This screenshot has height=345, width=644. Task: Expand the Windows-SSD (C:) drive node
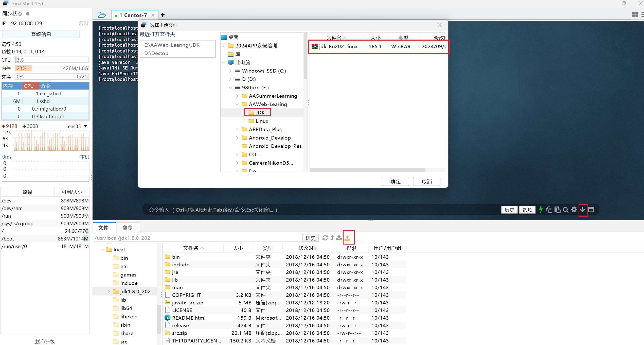coord(230,71)
